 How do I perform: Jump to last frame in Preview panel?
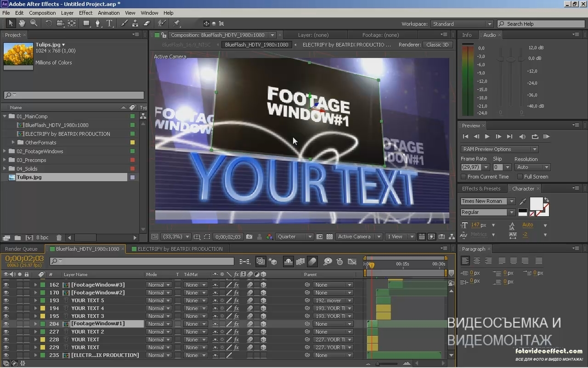point(509,137)
